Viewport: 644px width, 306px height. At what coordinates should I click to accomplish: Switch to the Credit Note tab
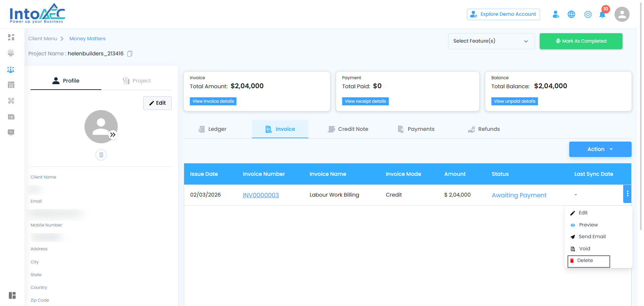point(348,129)
